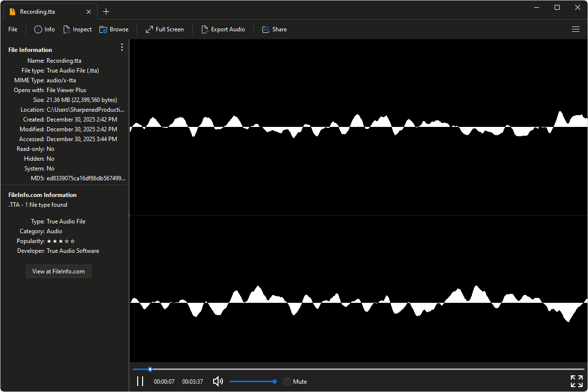Enable the Mute checkbox

point(287,382)
